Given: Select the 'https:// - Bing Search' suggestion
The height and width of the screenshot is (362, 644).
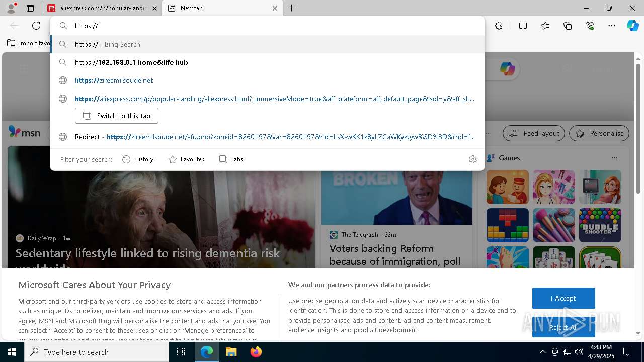Looking at the screenshot, I should [267, 44].
